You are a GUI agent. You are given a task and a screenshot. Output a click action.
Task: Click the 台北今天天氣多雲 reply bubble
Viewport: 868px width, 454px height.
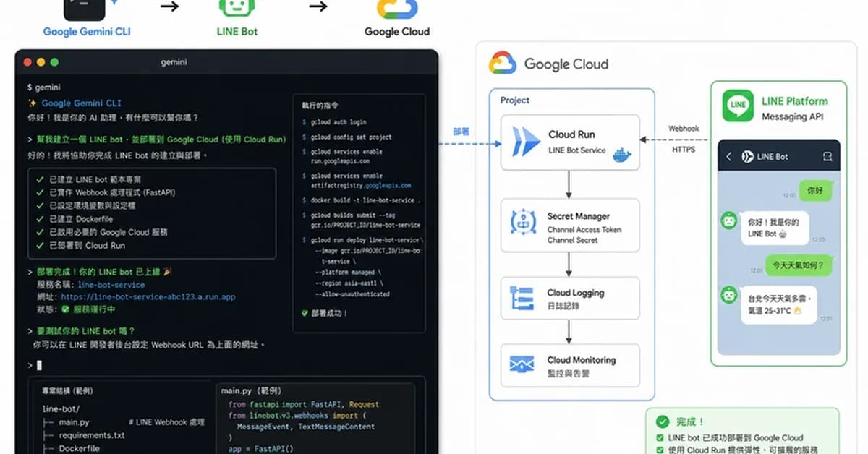click(778, 304)
